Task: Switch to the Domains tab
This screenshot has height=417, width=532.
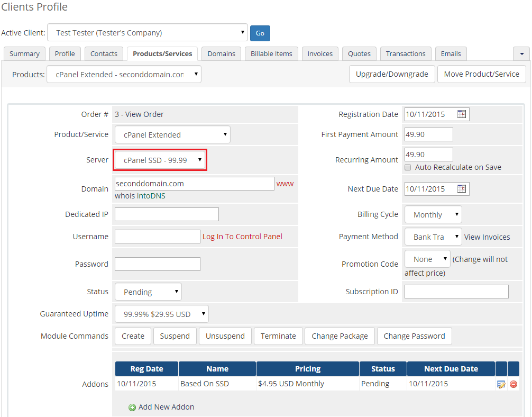Action: coord(221,54)
